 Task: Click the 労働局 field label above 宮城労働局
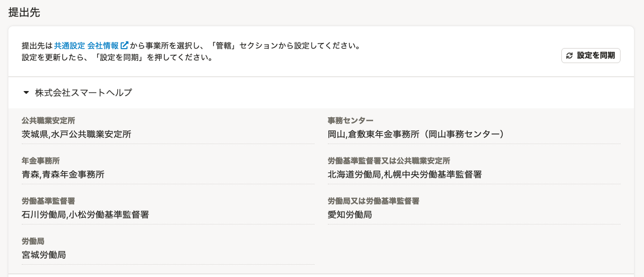point(33,241)
